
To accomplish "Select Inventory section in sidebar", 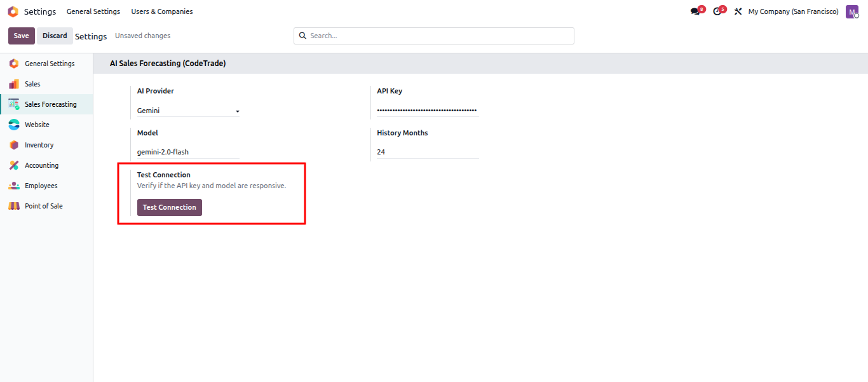I will (46, 145).
